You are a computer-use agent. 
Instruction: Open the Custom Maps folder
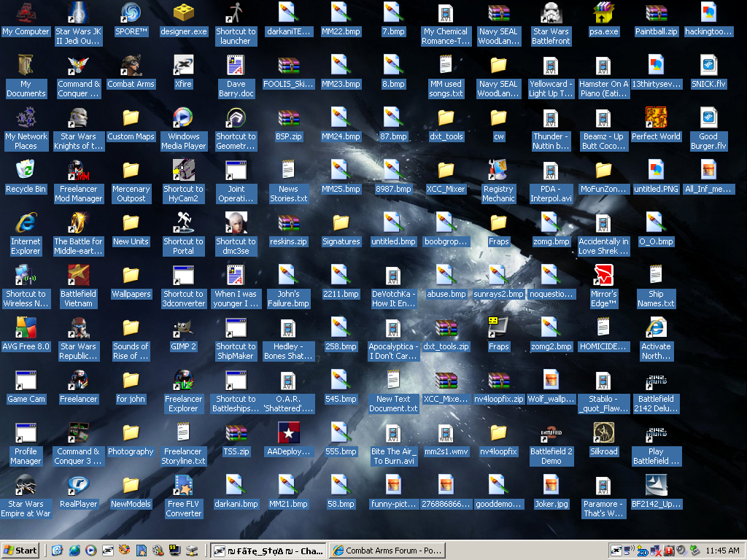131,125
